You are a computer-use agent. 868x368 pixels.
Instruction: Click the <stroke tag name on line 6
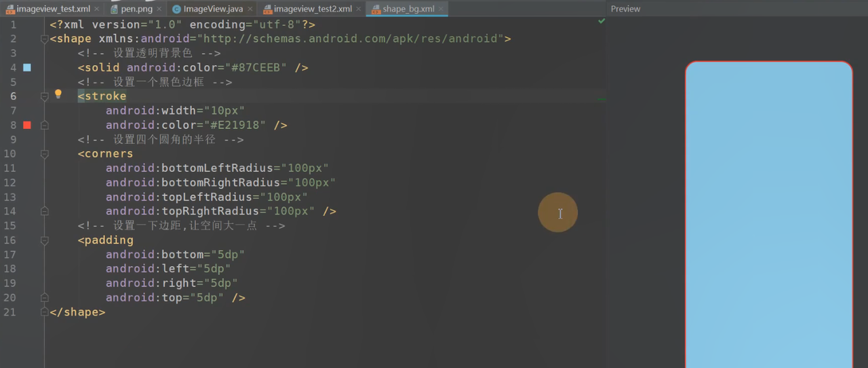[102, 96]
